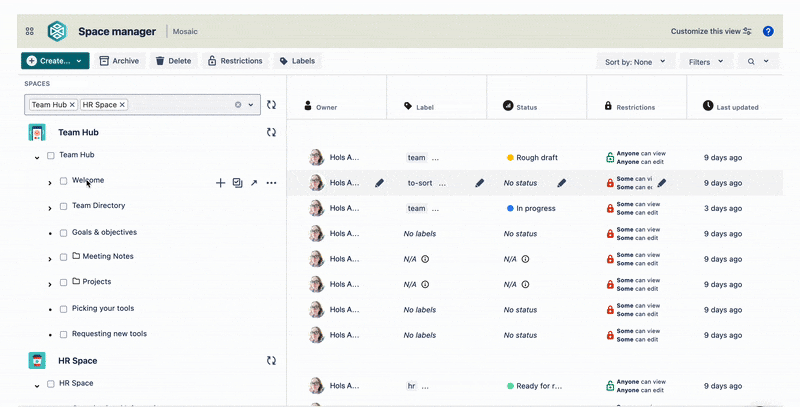
Task: Edit status pencil in Welcome row
Action: tap(561, 183)
